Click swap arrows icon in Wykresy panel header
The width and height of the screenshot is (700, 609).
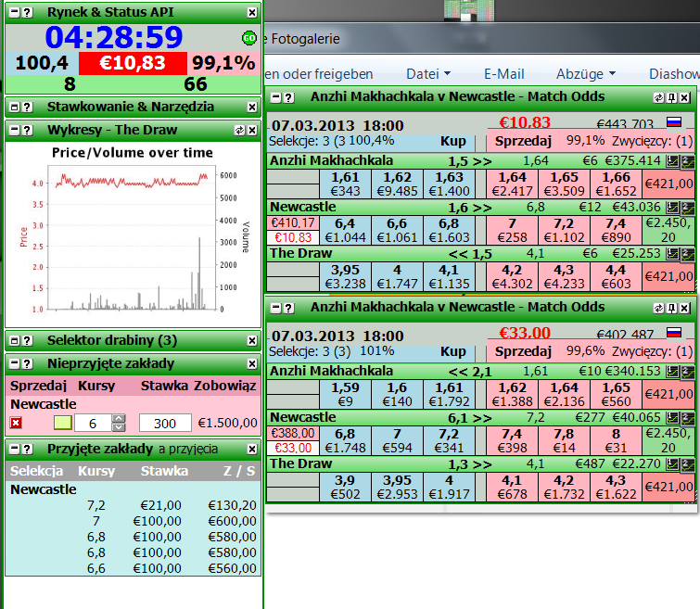(x=240, y=130)
